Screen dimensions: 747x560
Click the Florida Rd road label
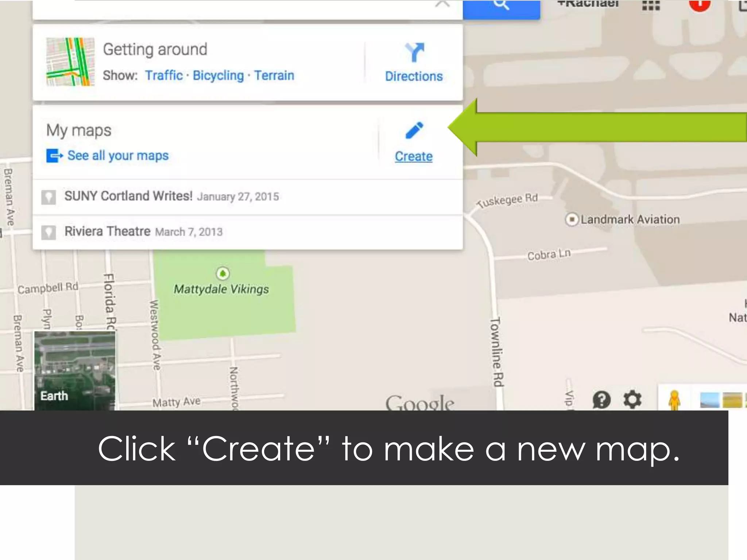pos(109,302)
